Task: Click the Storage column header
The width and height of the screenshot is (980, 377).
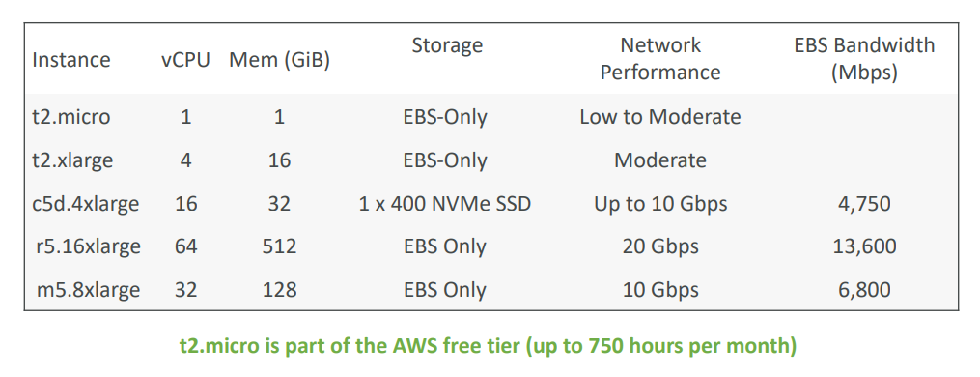Action: 447,45
